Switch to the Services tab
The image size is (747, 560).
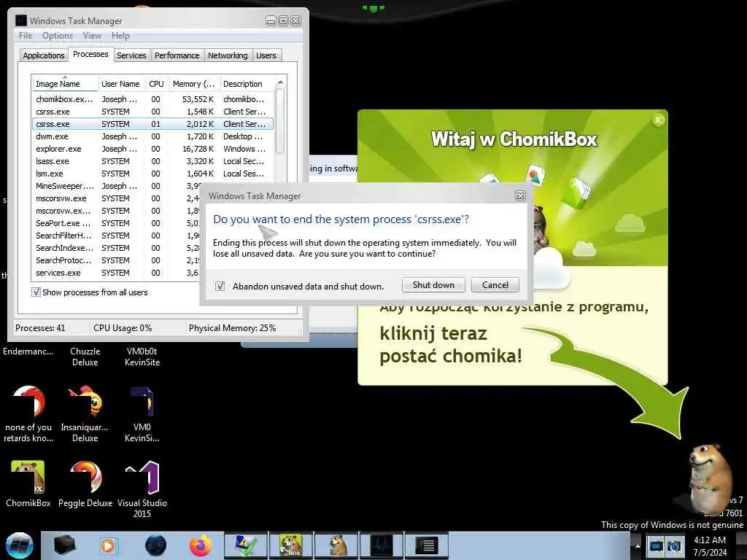(131, 55)
